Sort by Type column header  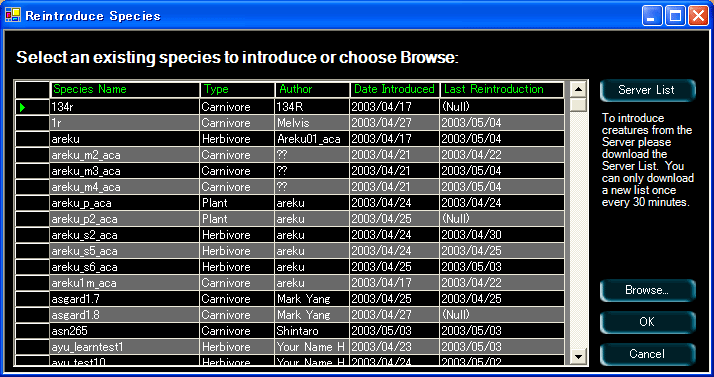coord(237,90)
